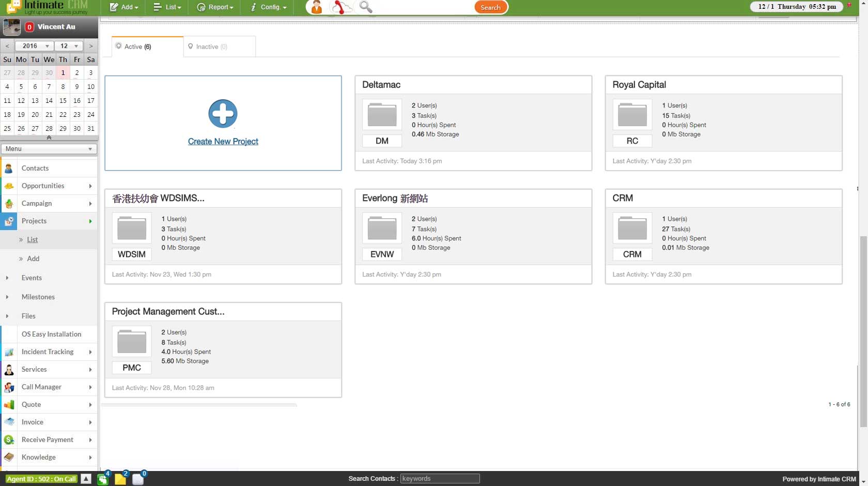This screenshot has width=868, height=486.
Task: Open the Add dropdown menu
Action: click(x=124, y=7)
